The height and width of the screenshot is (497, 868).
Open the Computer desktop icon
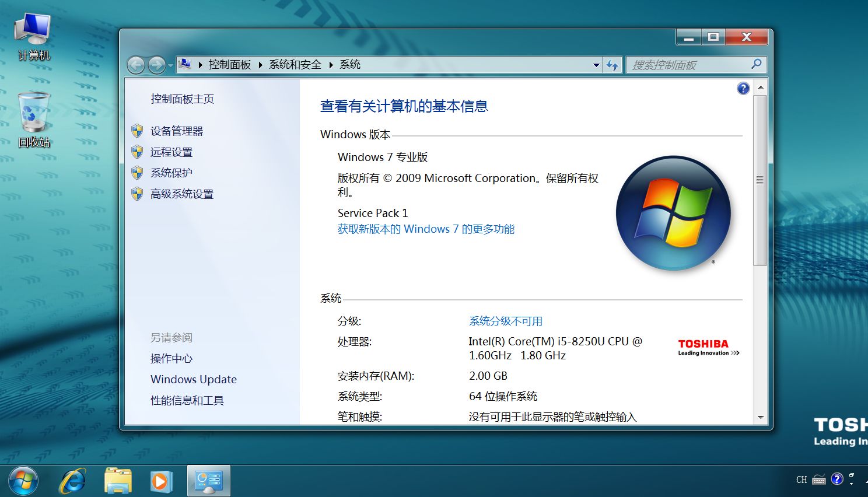point(33,37)
